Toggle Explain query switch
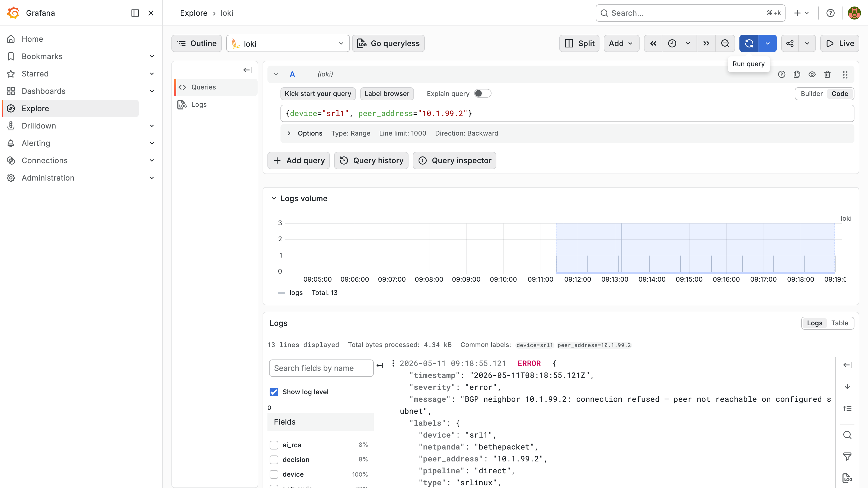The width and height of the screenshot is (868, 488). pyautogui.click(x=483, y=94)
